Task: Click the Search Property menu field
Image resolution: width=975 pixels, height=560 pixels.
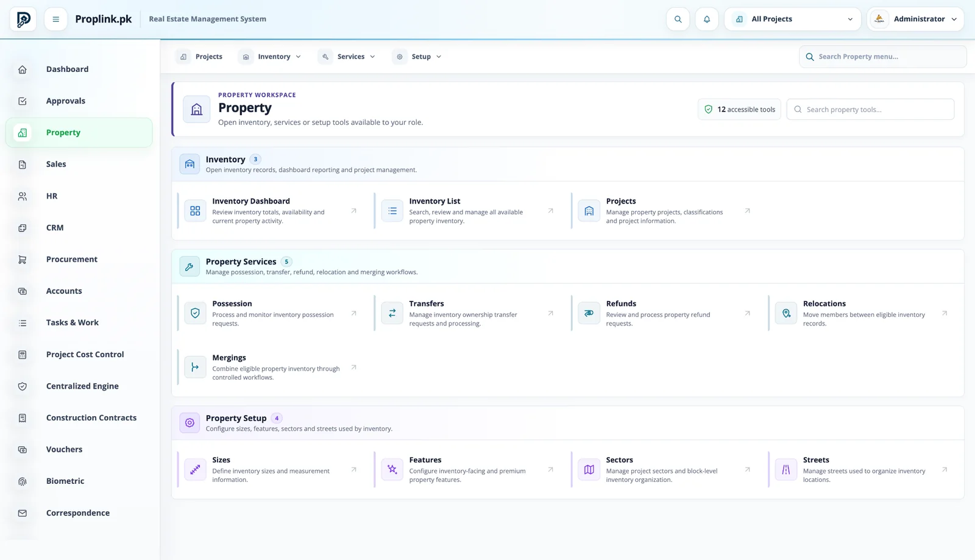Action: [x=882, y=57]
